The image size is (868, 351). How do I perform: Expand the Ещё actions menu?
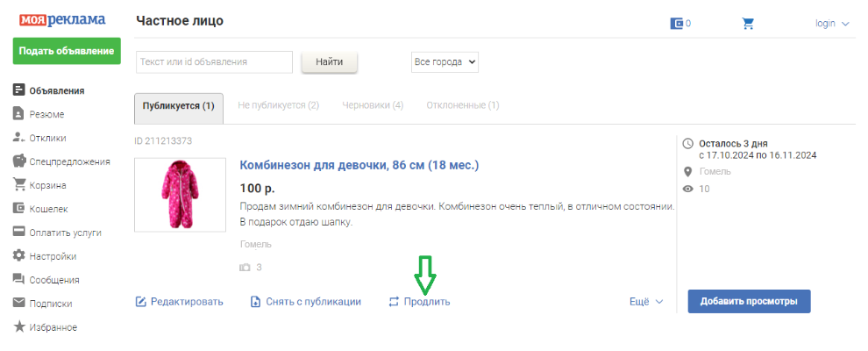click(x=646, y=302)
